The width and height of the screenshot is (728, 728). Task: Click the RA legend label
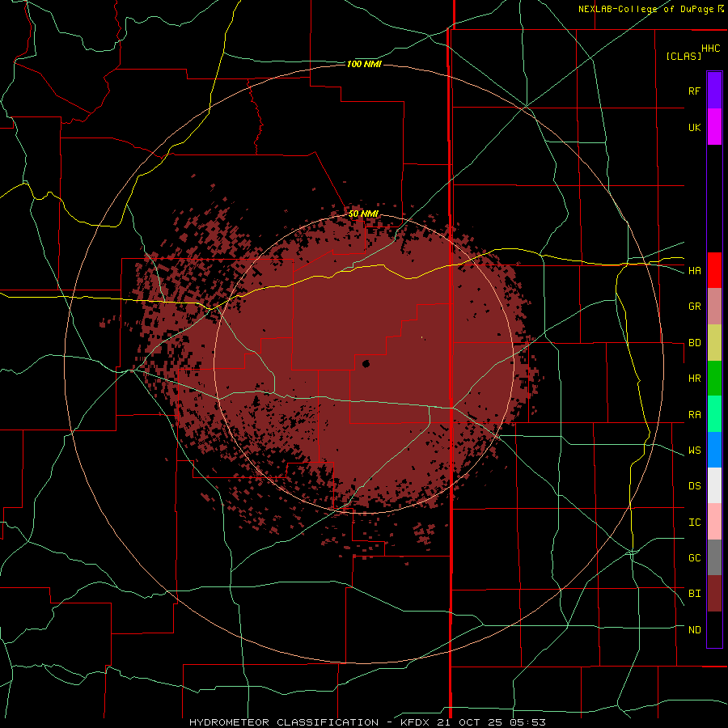click(694, 415)
